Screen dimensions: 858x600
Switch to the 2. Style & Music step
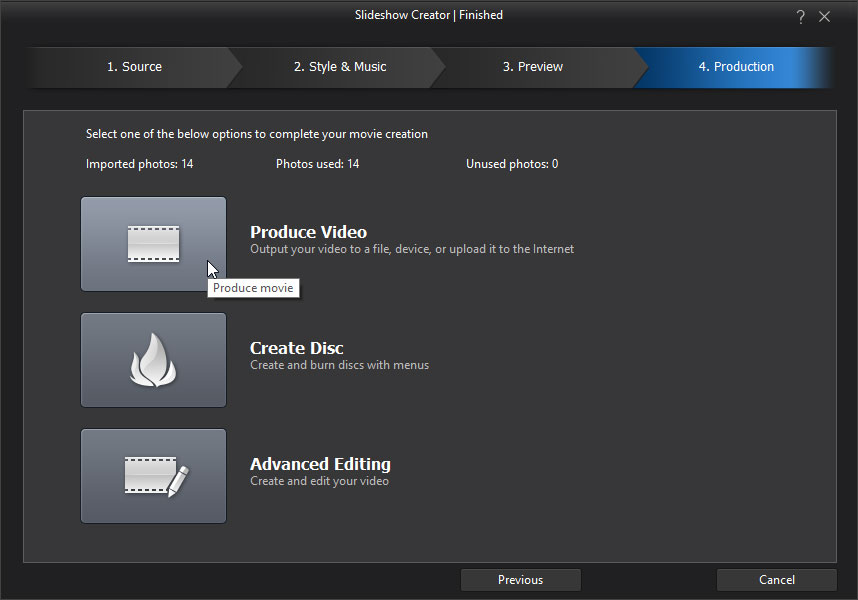coord(340,67)
